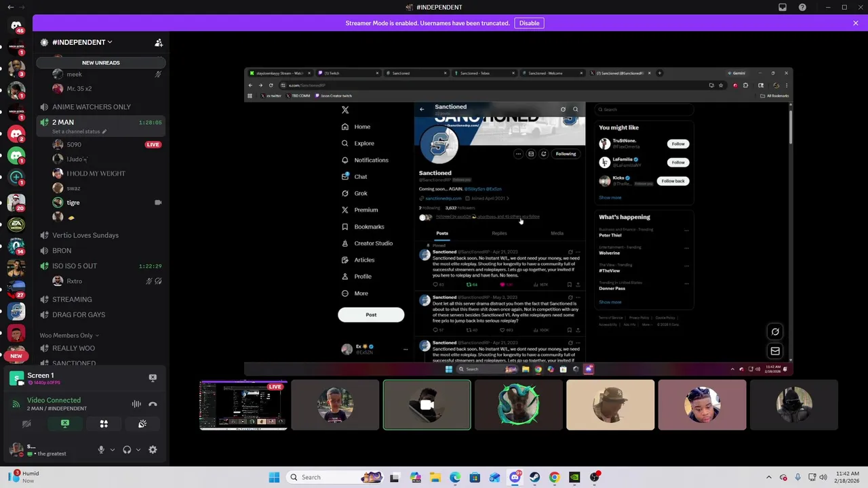Image resolution: width=868 pixels, height=488 pixels.
Task: In streamed browser, click X search field
Action: pyautogui.click(x=644, y=110)
